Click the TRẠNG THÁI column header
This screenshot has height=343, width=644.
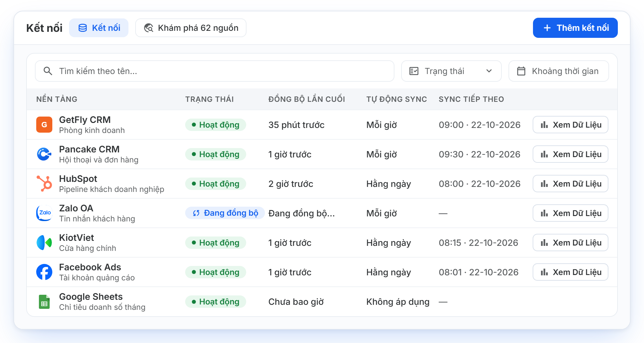[210, 99]
